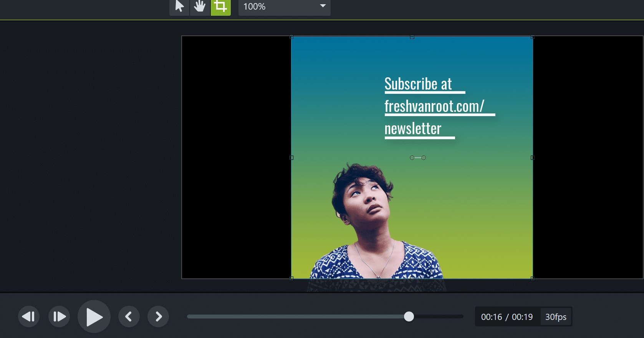
Task: Jump to previous clip arrow
Action: pyautogui.click(x=129, y=316)
